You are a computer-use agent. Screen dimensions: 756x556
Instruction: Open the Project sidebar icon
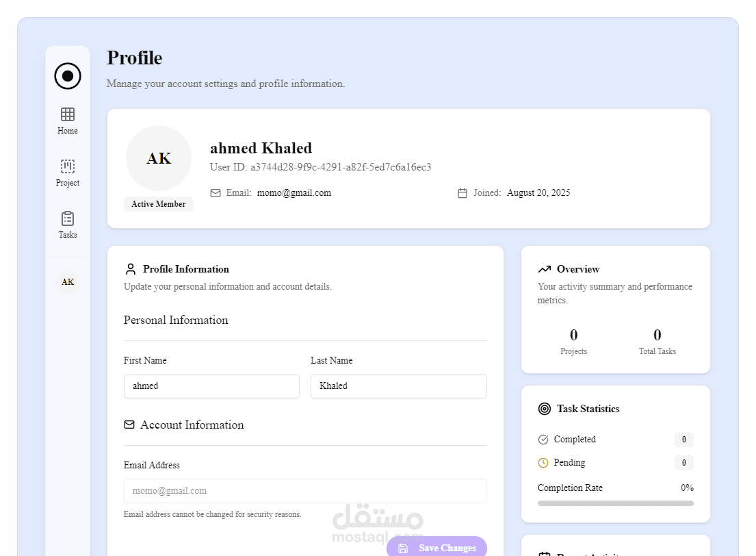[68, 166]
